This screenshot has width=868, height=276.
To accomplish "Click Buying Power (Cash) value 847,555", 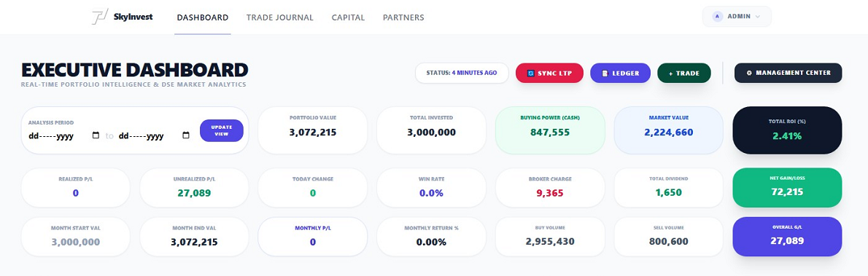I will (x=550, y=133).
